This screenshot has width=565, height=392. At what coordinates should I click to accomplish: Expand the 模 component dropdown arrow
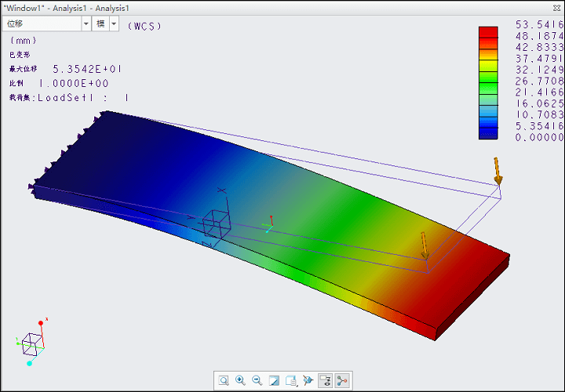[114, 24]
